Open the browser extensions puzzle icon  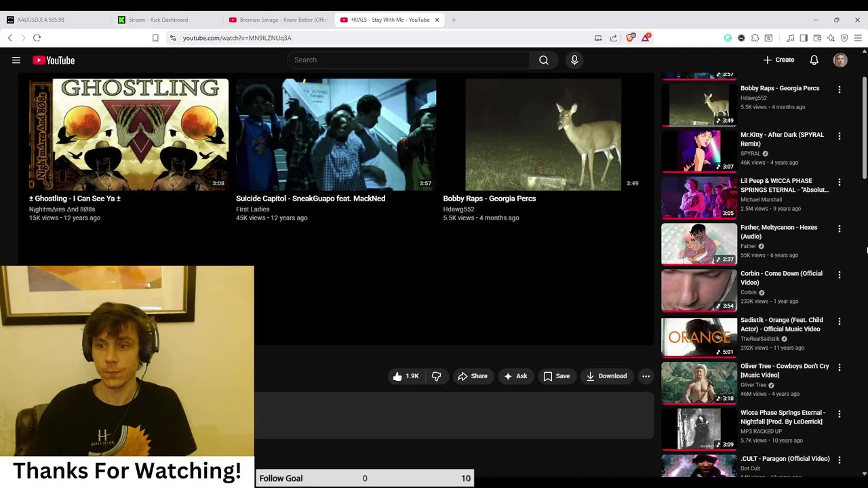click(x=755, y=38)
